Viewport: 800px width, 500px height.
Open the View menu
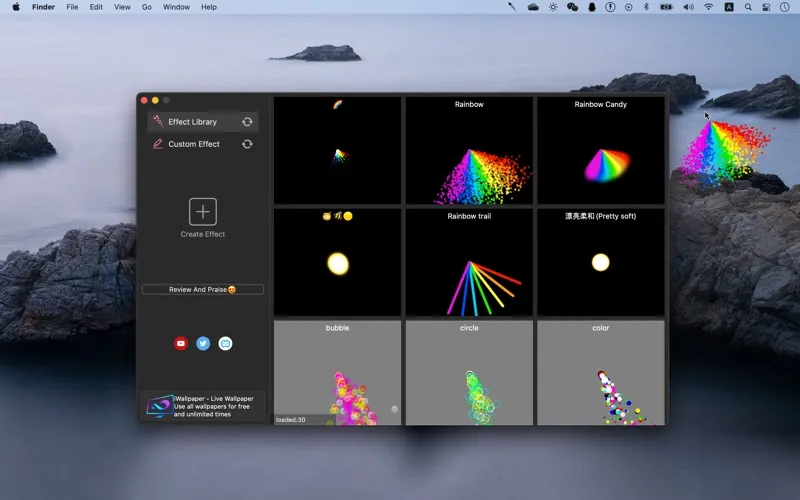(x=122, y=7)
